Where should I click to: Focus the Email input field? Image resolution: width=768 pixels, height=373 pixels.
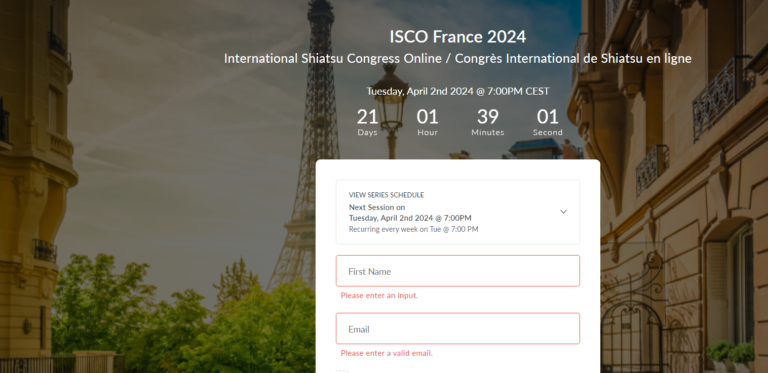click(x=457, y=328)
